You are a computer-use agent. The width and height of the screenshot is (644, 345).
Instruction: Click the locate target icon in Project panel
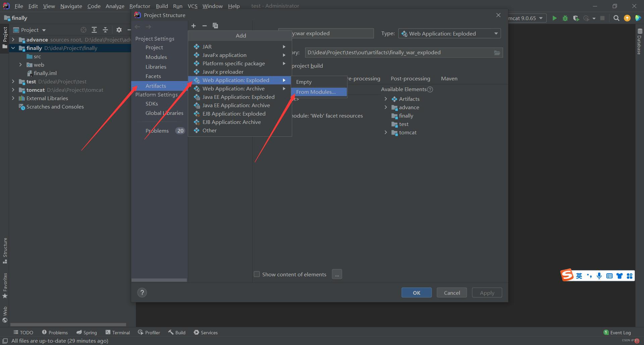(x=84, y=30)
